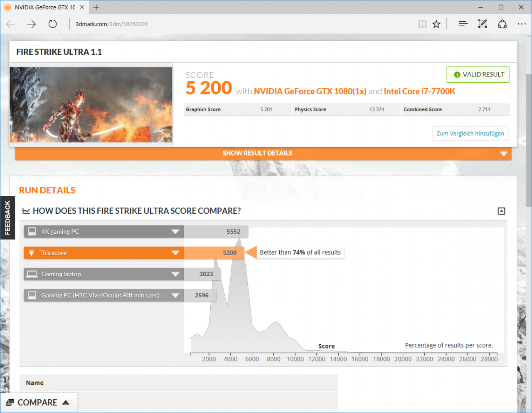This screenshot has width=532, height=413.
Task: Expand the Gaming laptop dropdown arrow
Action: 175,274
